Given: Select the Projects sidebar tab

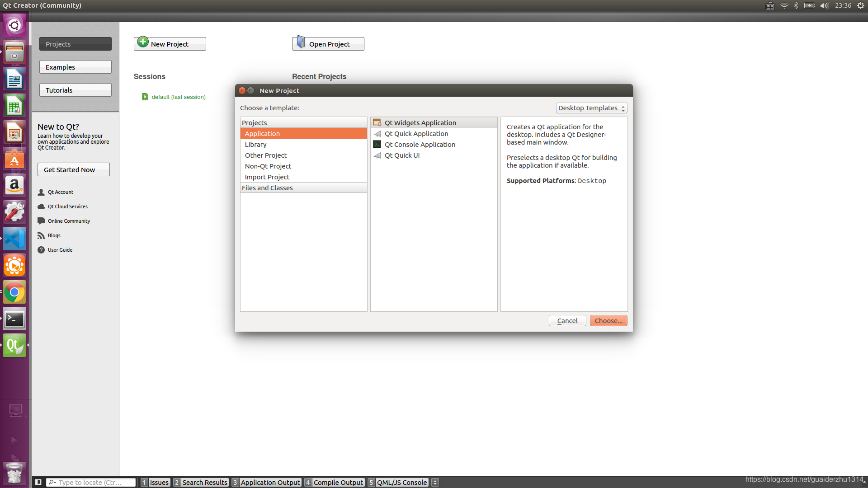Looking at the screenshot, I should tap(75, 44).
